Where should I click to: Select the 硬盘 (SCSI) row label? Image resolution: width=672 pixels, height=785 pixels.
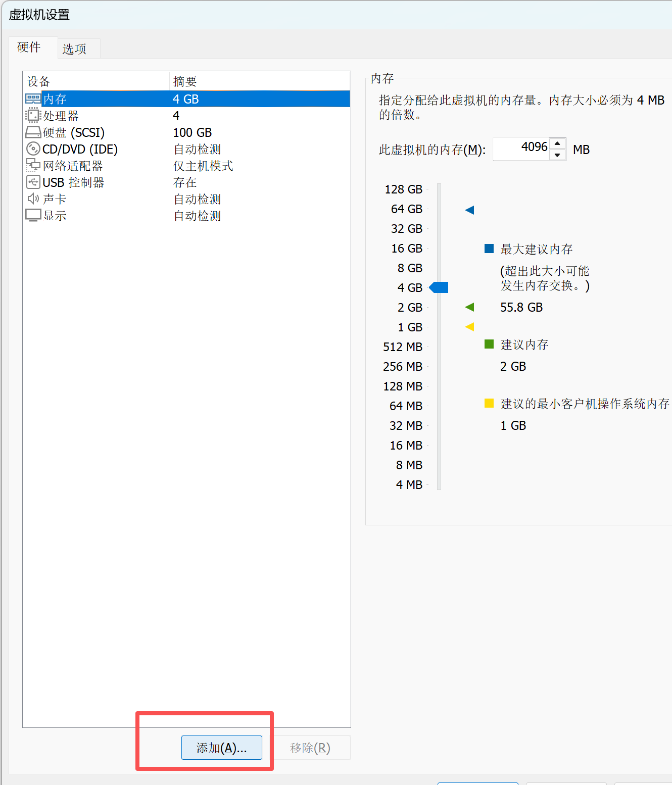coord(74,132)
